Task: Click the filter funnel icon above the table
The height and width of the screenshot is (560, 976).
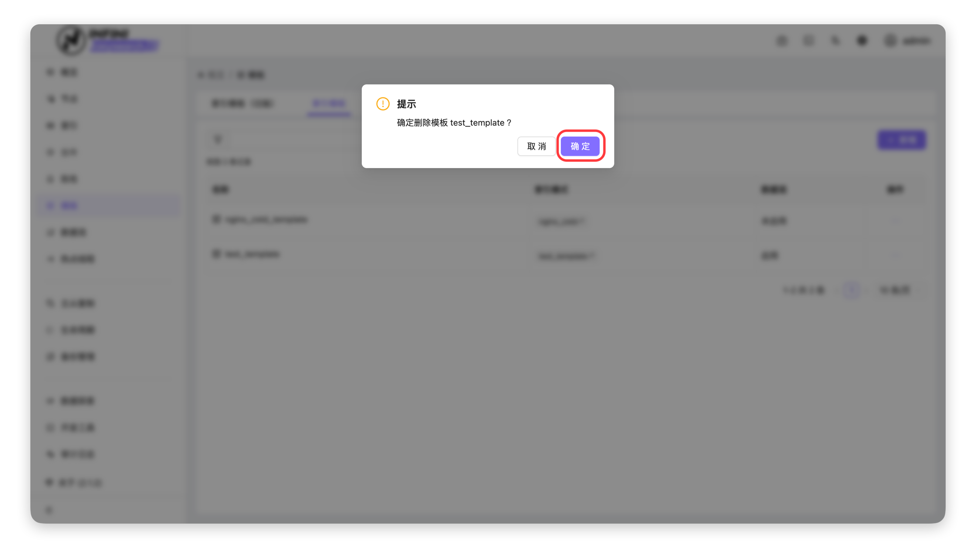Action: [x=218, y=139]
